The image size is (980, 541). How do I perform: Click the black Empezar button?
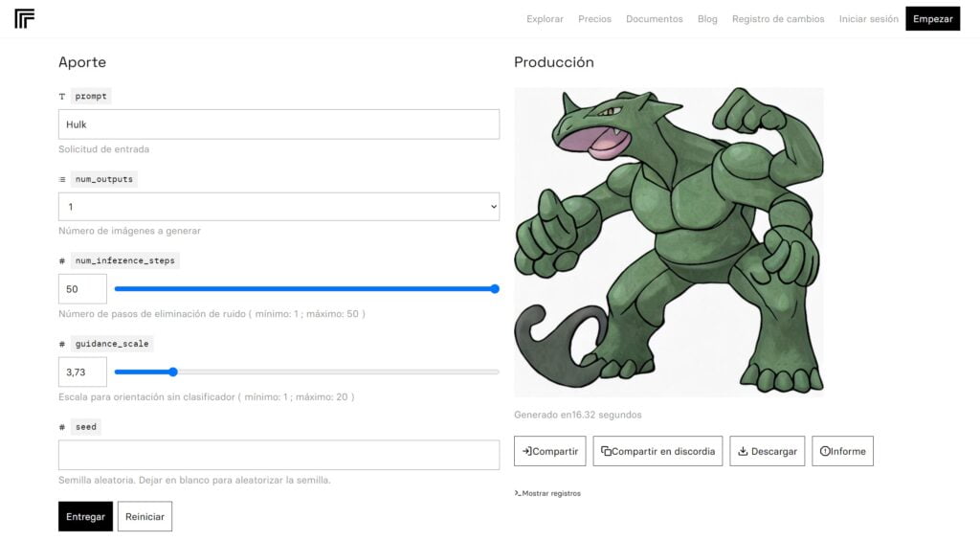pyautogui.click(x=932, y=19)
